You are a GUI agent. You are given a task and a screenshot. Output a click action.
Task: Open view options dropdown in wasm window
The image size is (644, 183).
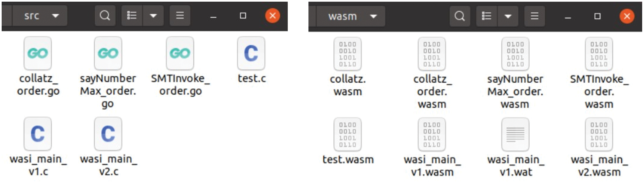pyautogui.click(x=508, y=16)
